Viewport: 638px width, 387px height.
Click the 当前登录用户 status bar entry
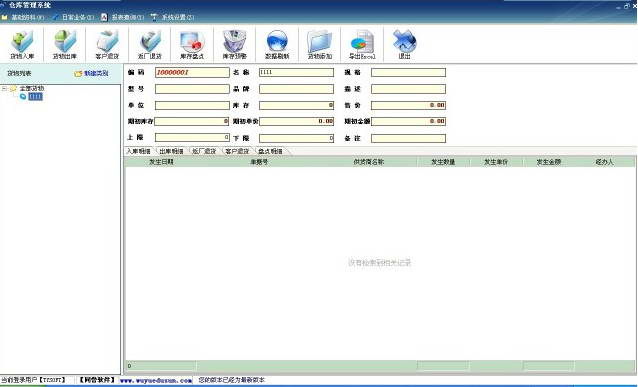pos(33,380)
